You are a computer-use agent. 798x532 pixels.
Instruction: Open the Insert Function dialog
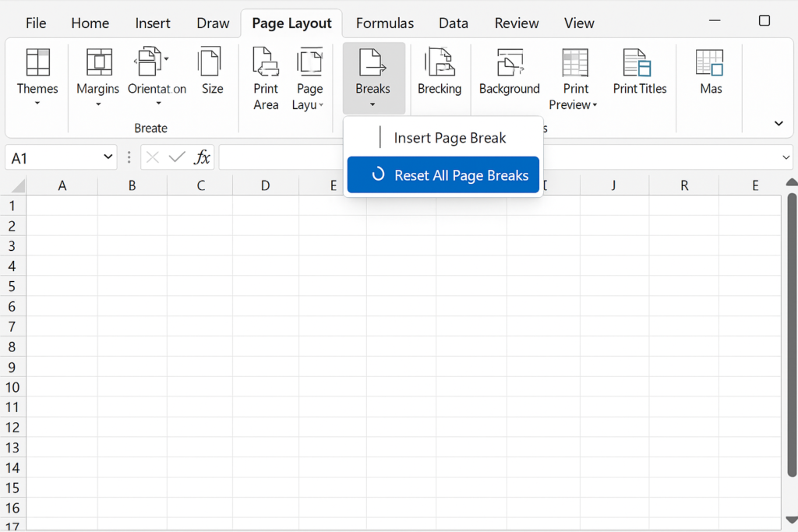pyautogui.click(x=202, y=157)
